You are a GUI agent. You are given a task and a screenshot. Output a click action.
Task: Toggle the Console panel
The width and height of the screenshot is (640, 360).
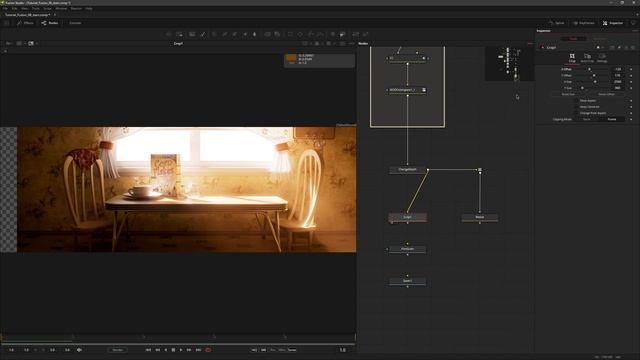pos(75,23)
